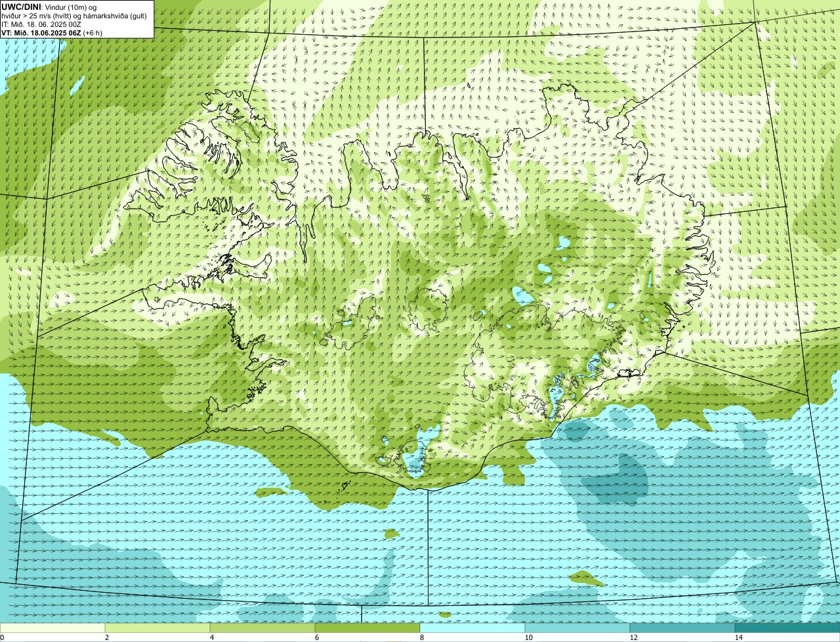Click the legend value label '14'
This screenshot has width=840, height=642.
[x=738, y=637]
